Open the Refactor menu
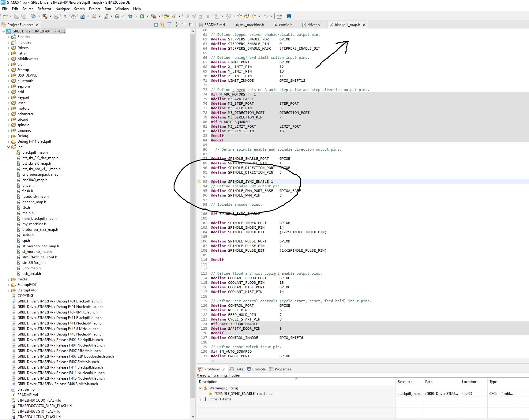529x420 pixels. coord(44,9)
